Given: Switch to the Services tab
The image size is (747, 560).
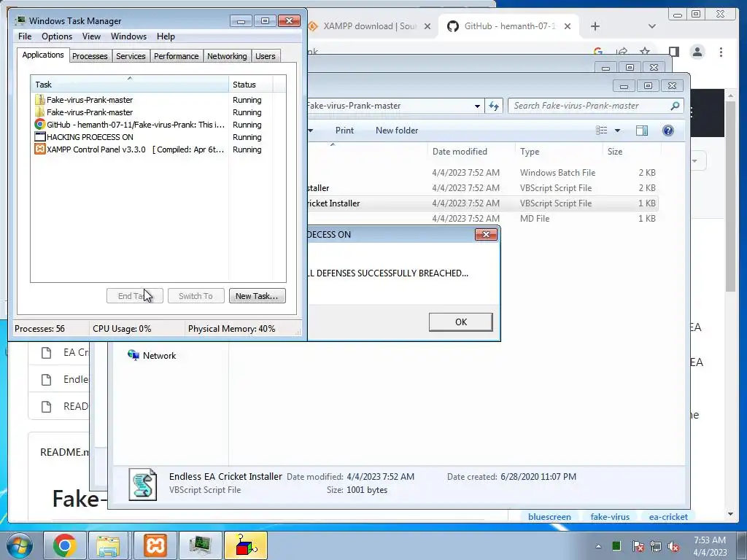Looking at the screenshot, I should (x=131, y=56).
